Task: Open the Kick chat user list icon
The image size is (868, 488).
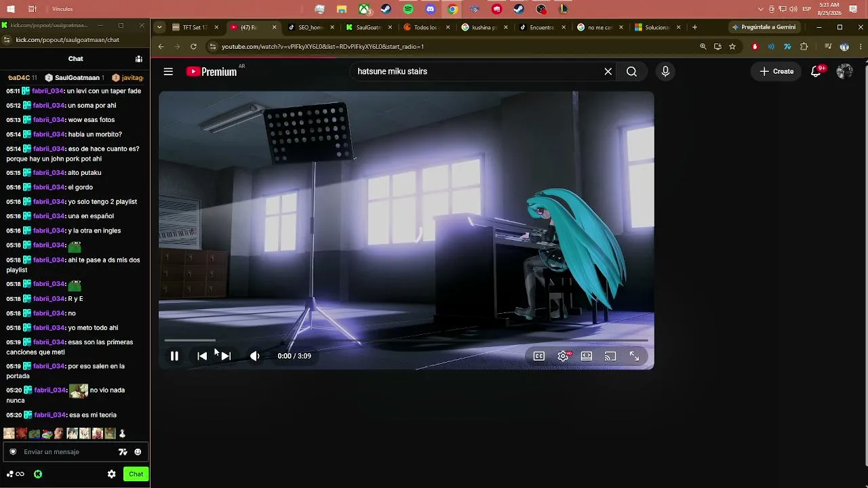Action: pos(138,59)
